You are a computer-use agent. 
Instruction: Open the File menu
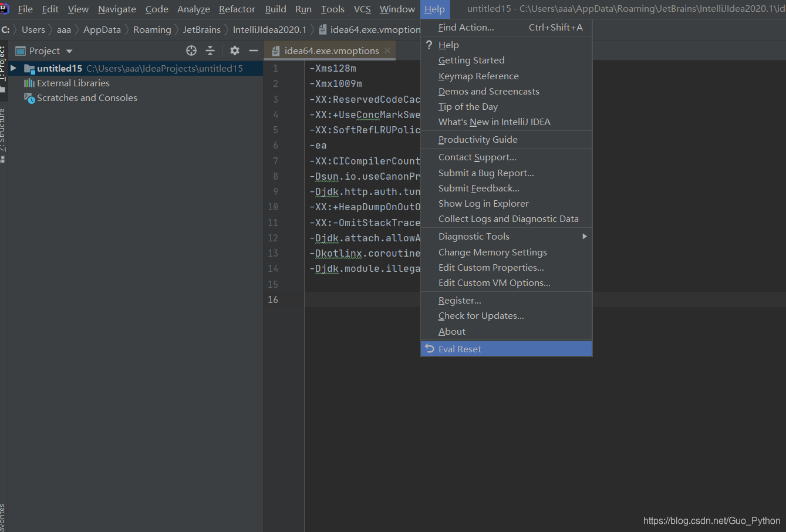pos(25,9)
